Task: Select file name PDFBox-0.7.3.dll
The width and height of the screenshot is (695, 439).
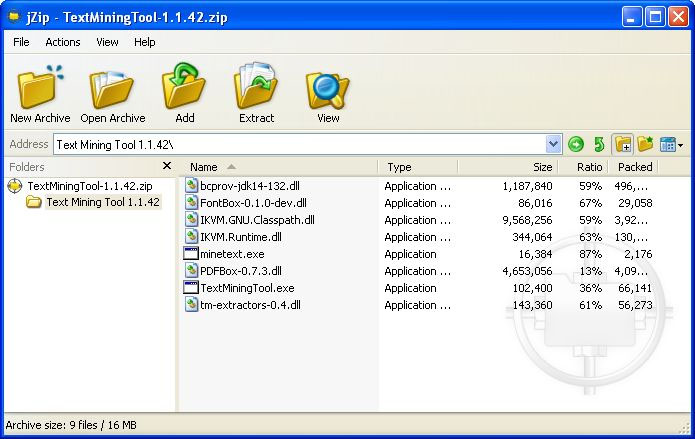Action: click(x=241, y=271)
